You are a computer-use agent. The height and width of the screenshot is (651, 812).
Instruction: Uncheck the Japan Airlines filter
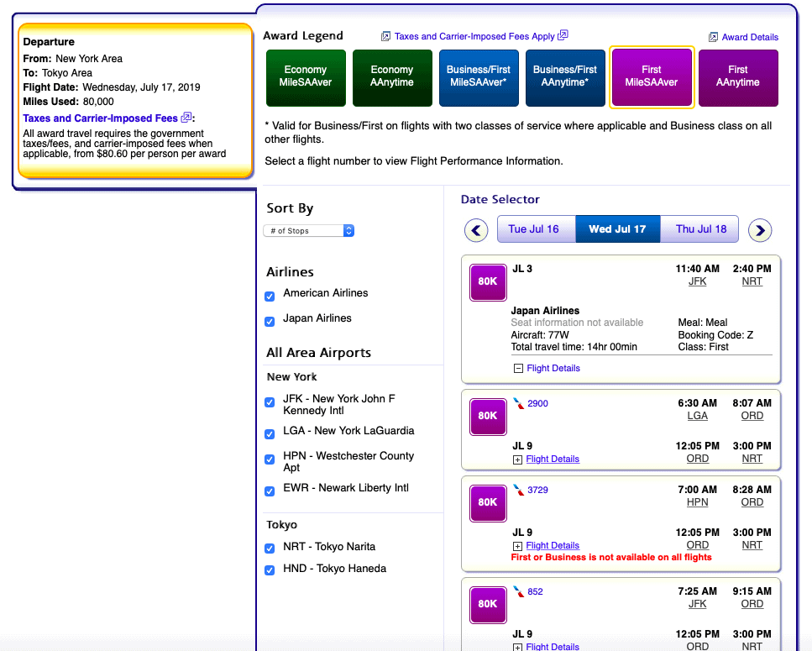pyautogui.click(x=270, y=322)
